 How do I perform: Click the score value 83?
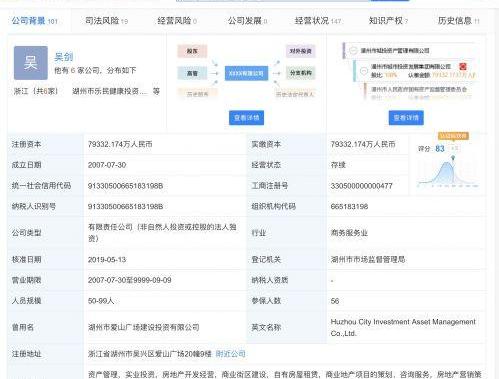coord(440,149)
